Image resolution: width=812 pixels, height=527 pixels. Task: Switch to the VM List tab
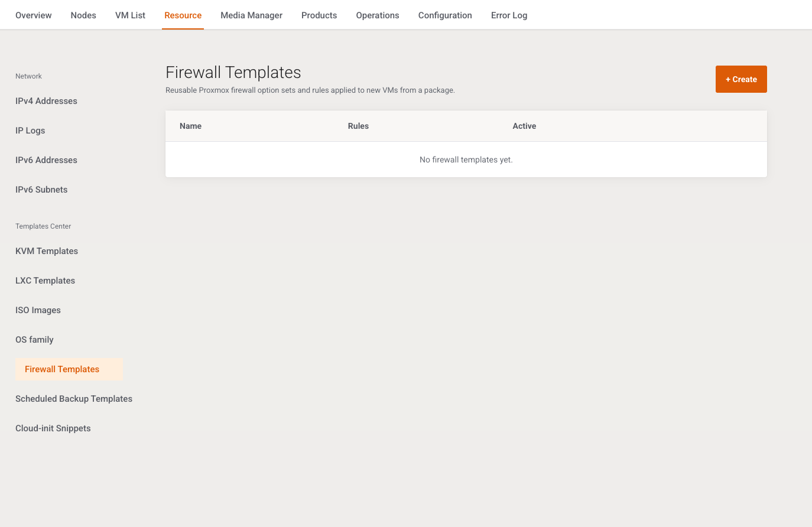(x=130, y=15)
